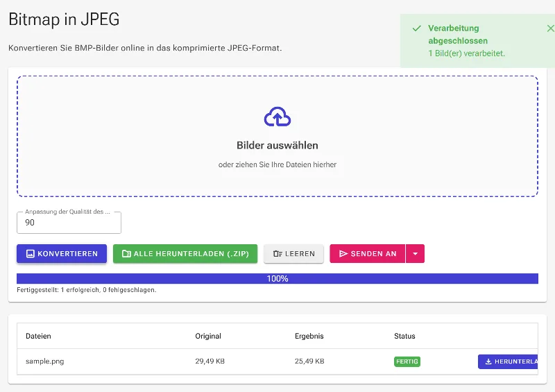Image resolution: width=555 pixels, height=392 pixels.
Task: Click the FERTIG status badge
Action: 407,361
